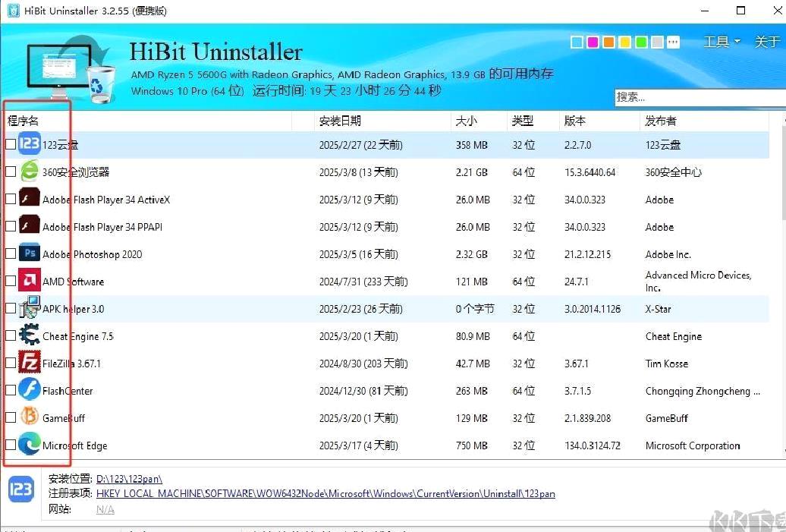Viewport: 786px width, 532px height.
Task: Click the Advanced Micro Devices, Inc. cell
Action: pos(698,282)
